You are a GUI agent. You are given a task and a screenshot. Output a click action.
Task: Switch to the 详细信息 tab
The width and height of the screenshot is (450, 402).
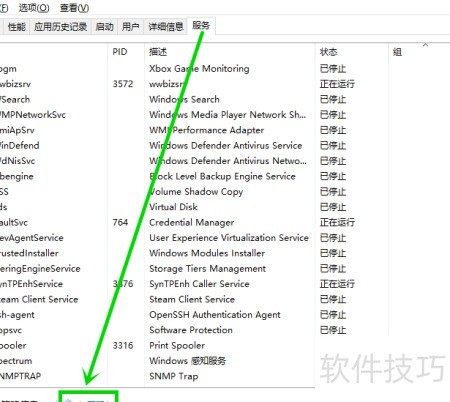166,26
